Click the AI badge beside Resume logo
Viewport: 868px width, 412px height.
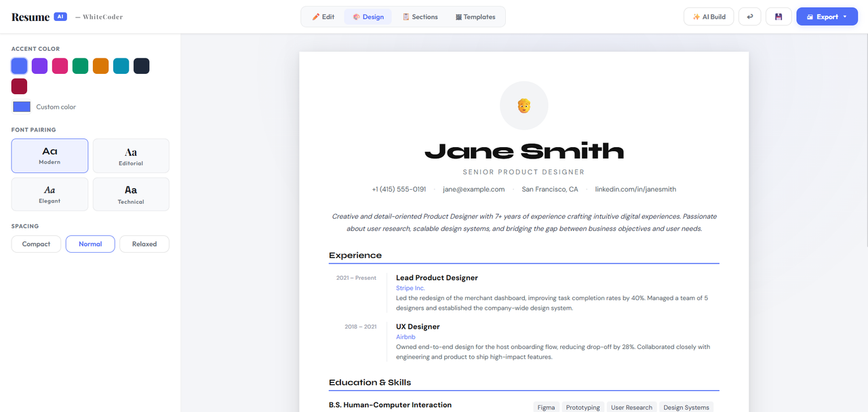point(60,16)
